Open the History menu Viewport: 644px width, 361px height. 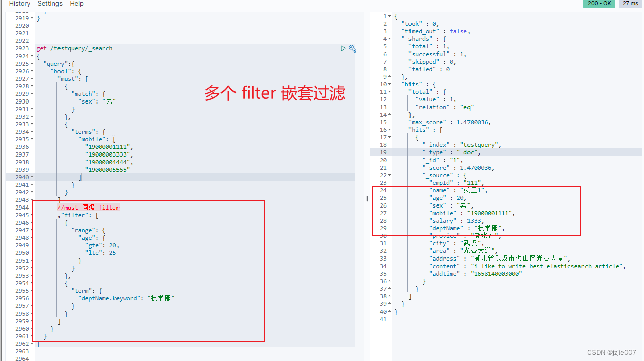point(19,4)
